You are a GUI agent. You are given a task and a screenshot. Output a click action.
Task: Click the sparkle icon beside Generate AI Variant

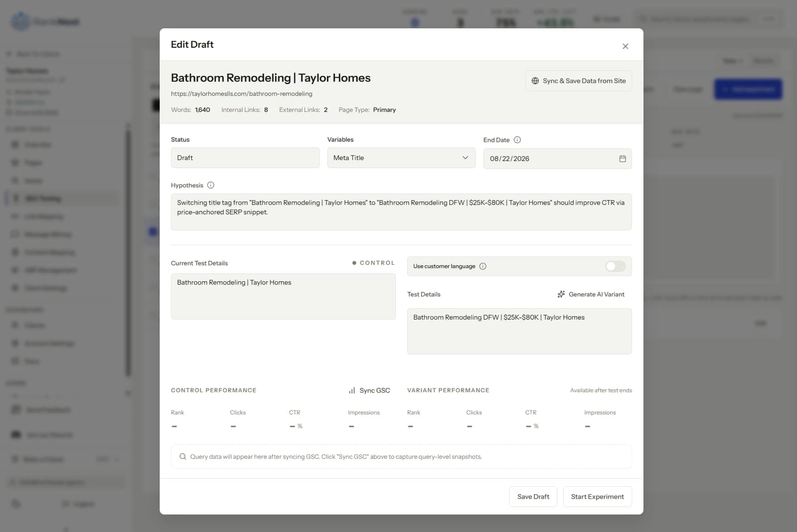561,294
